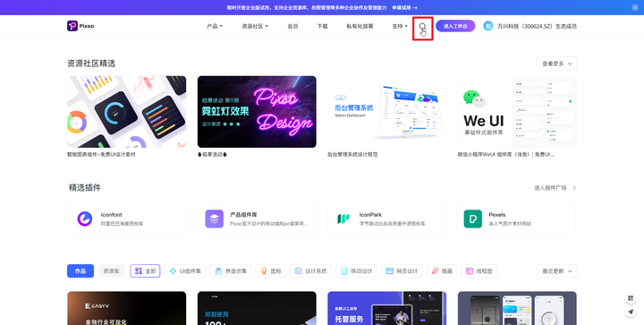Screen dimensions: 644x325
Task: Open the 最近更新 sort dropdown
Action: tap(556, 271)
